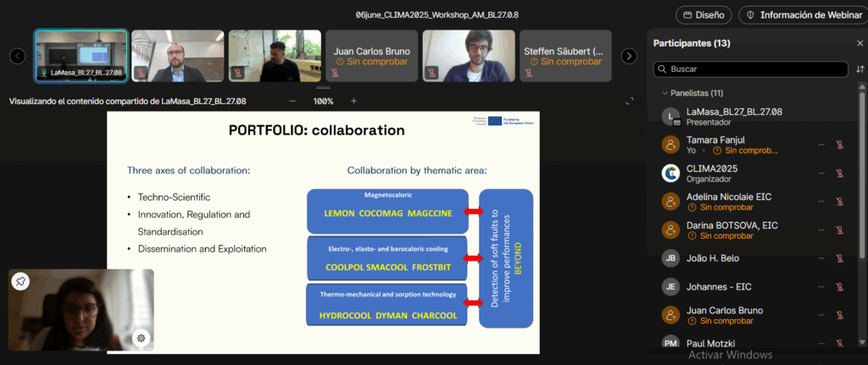Viewport: 868px width, 365px height.
Task: Zoom in shared content with plus
Action: (353, 102)
